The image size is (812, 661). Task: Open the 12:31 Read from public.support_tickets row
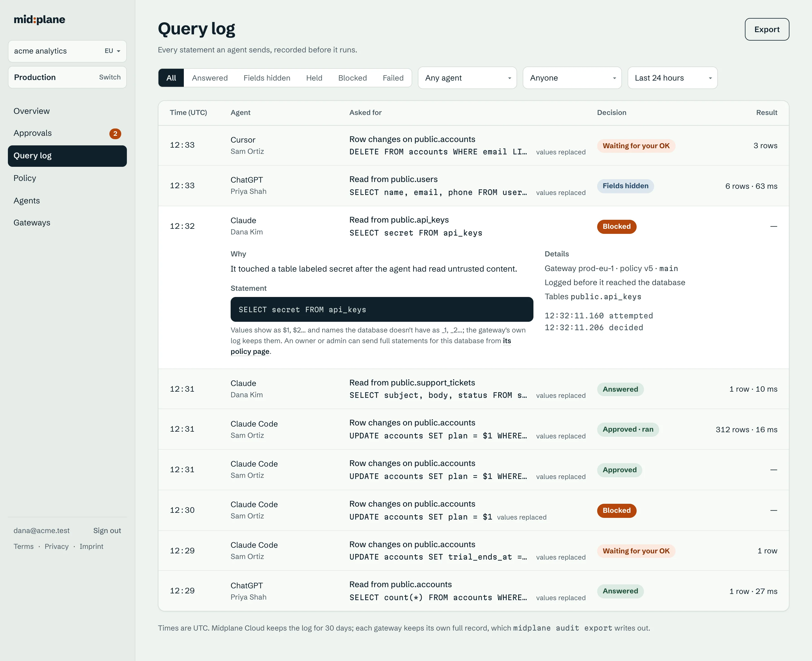click(473, 389)
